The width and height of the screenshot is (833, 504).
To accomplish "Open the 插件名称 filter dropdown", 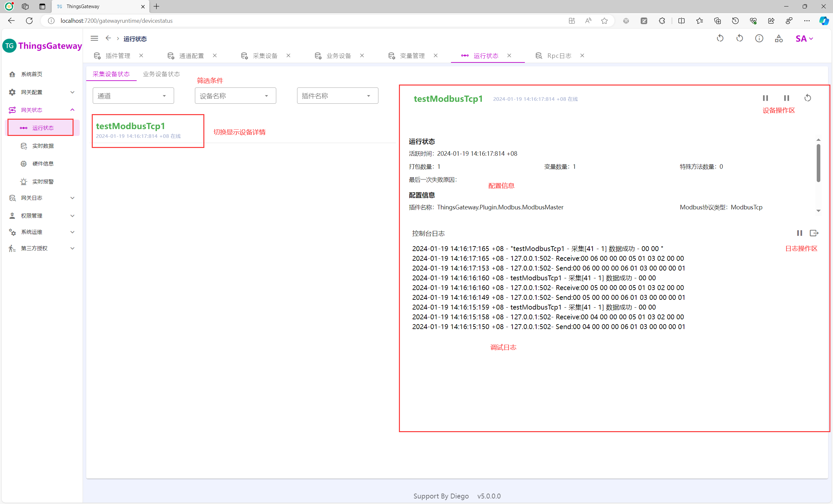I will (x=337, y=96).
